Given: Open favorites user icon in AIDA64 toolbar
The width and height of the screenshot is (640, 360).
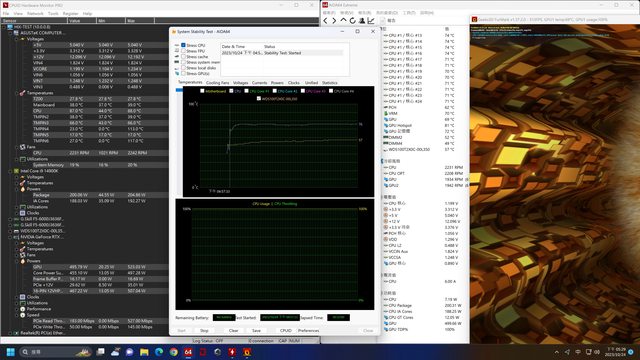Looking at the screenshot, I should tap(362, 20).
